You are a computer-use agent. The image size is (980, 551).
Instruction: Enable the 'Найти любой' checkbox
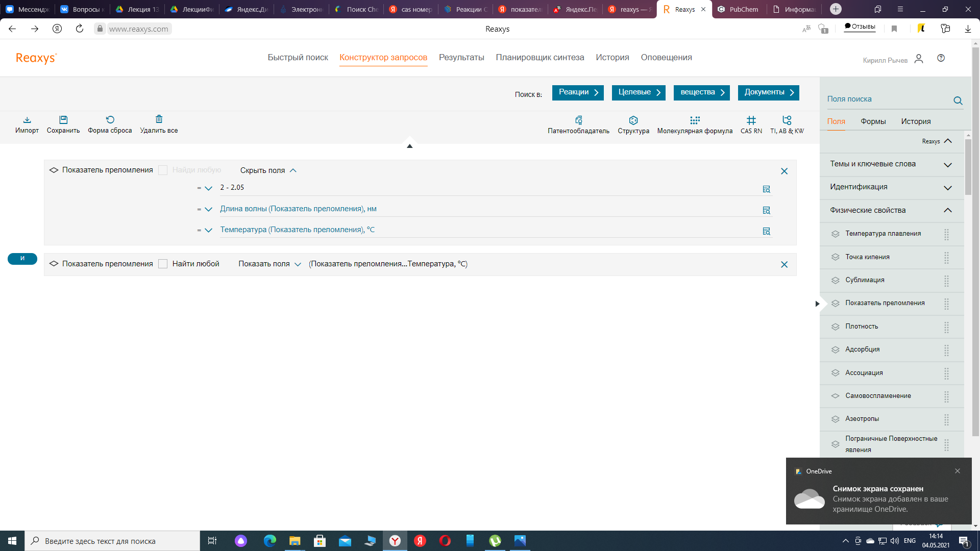pos(163,264)
